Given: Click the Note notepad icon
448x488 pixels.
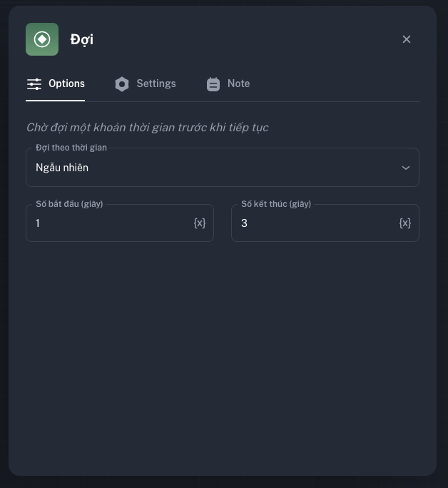Looking at the screenshot, I should 213,84.
